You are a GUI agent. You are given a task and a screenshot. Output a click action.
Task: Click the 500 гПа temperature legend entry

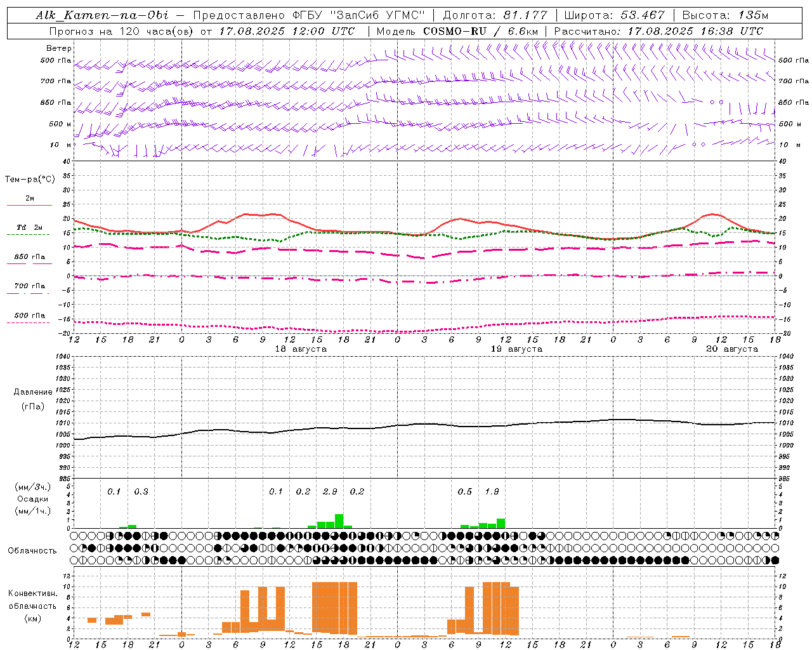[29, 315]
